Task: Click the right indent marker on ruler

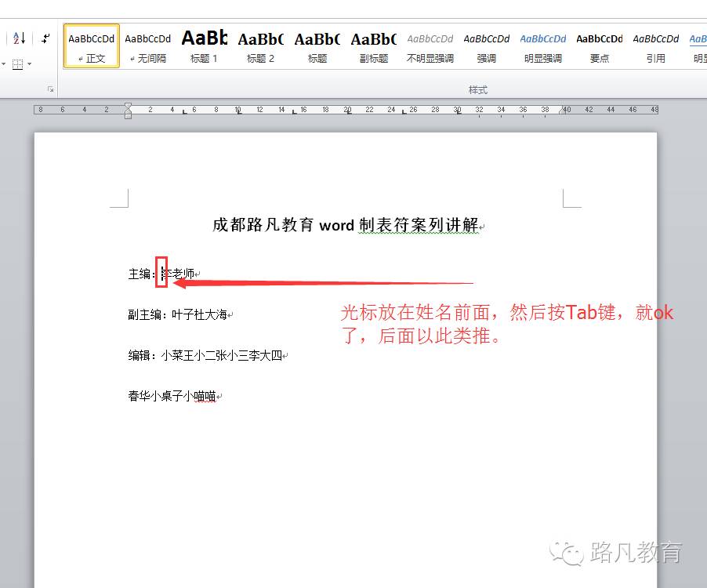Action: (564, 112)
